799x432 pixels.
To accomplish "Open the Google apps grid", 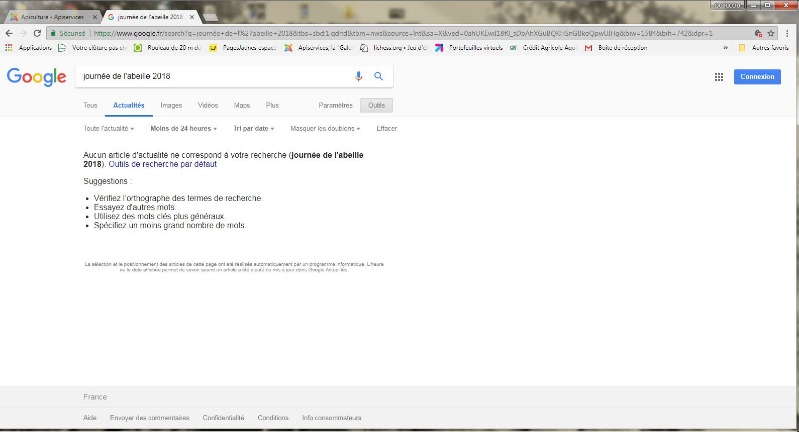I will point(718,77).
